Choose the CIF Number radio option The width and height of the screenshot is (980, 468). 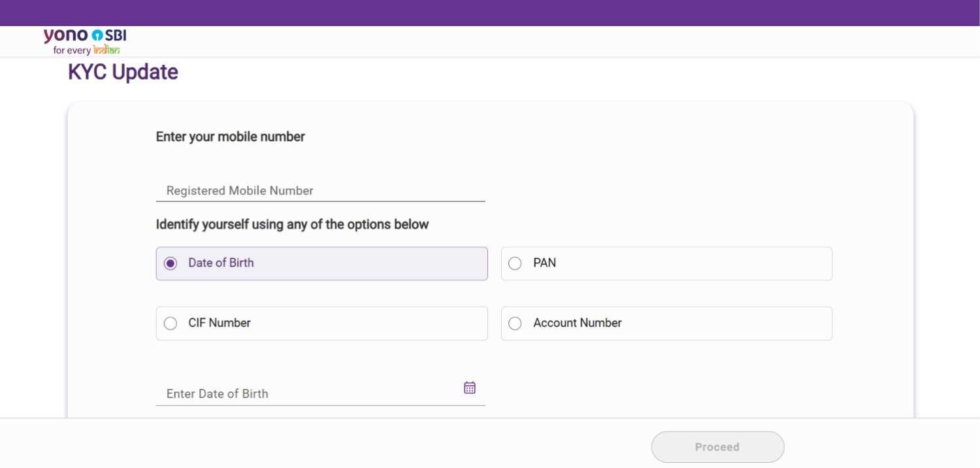point(321,324)
